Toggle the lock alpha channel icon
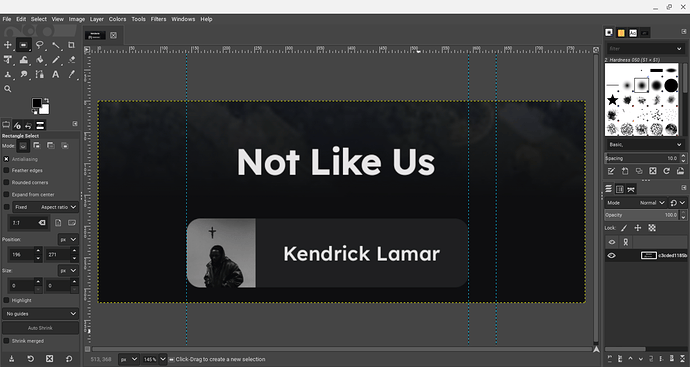The image size is (690, 367). pyautogui.click(x=652, y=228)
